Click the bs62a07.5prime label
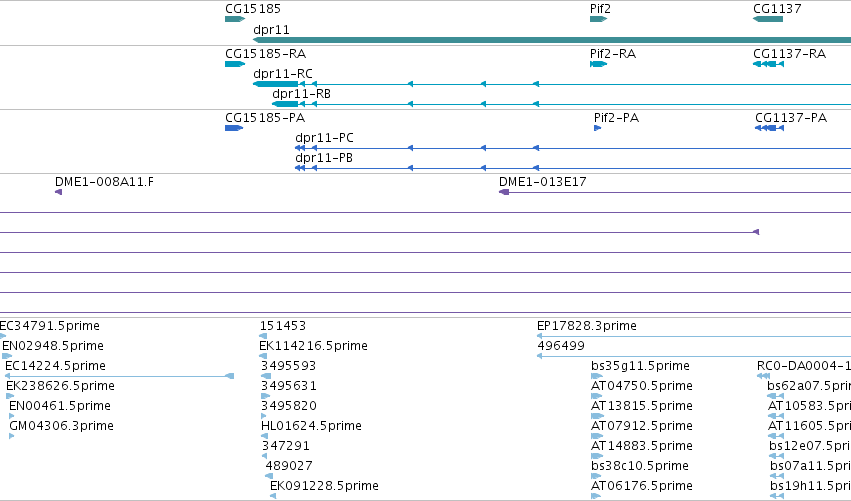The height and width of the screenshot is (501, 851). (809, 386)
